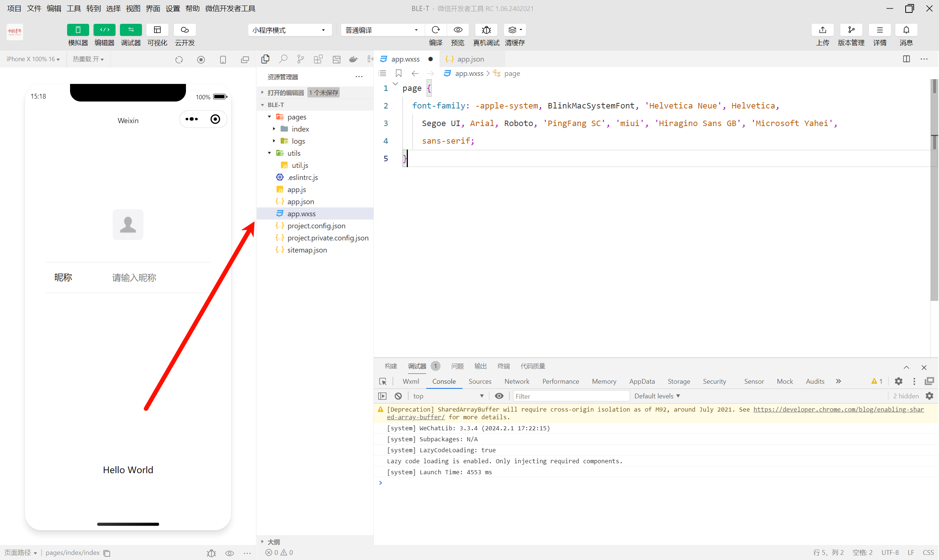Screen dimensions: 939x560
Task: Collapse the pages folder
Action: point(270,117)
